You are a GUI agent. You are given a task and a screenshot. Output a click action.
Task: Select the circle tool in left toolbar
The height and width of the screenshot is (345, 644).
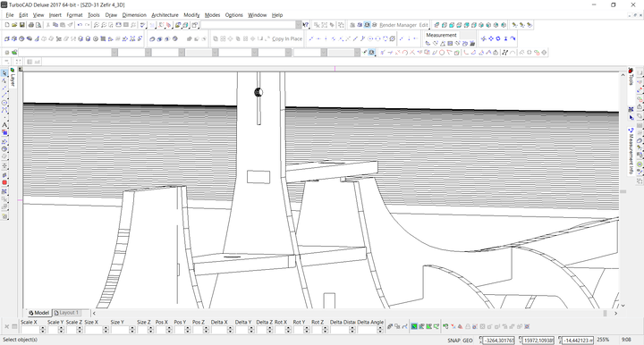point(4,103)
